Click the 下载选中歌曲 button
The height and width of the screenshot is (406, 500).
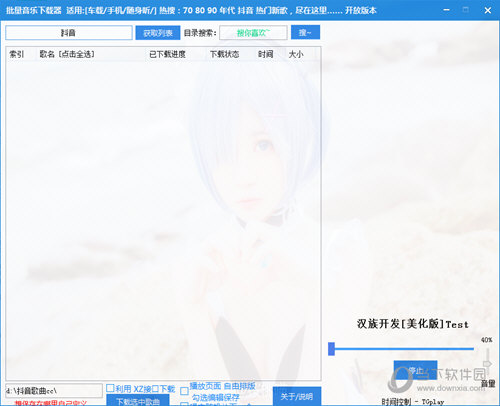pos(138,400)
